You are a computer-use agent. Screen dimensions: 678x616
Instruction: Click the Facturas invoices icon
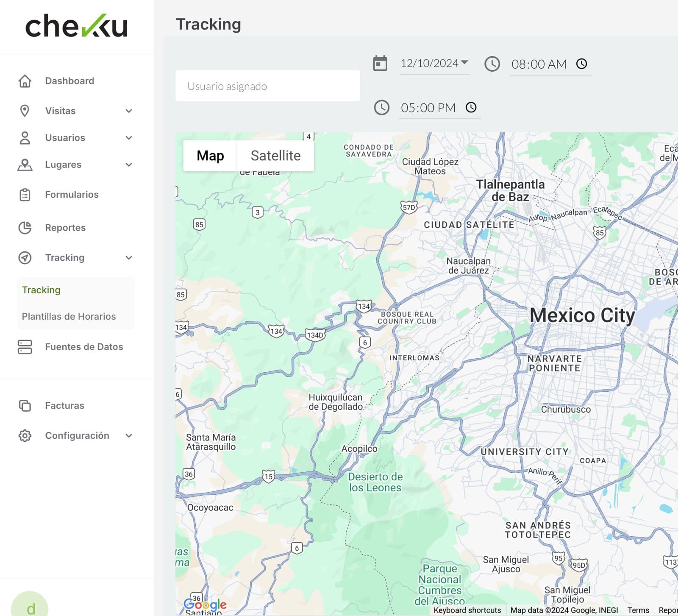[25, 405]
